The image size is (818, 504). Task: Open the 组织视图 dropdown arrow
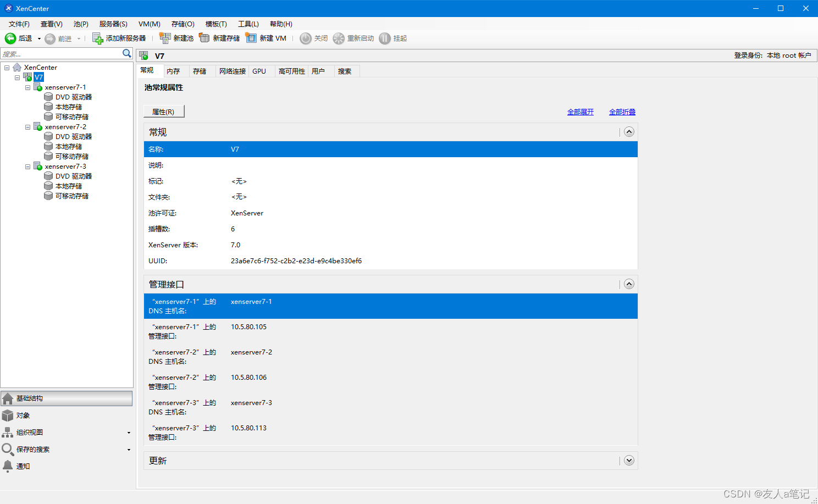coord(129,433)
